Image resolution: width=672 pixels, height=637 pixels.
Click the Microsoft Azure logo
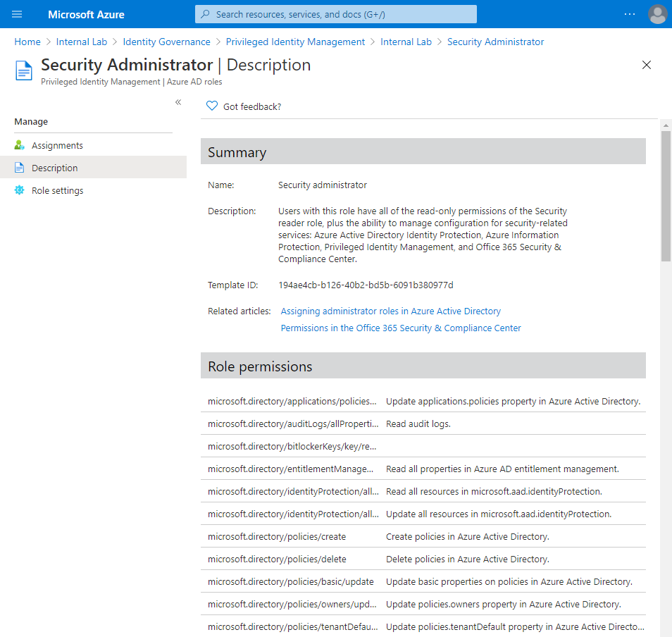[x=86, y=14]
